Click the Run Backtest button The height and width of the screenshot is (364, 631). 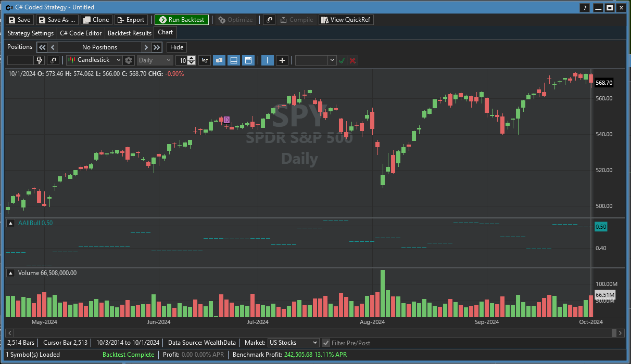(182, 20)
